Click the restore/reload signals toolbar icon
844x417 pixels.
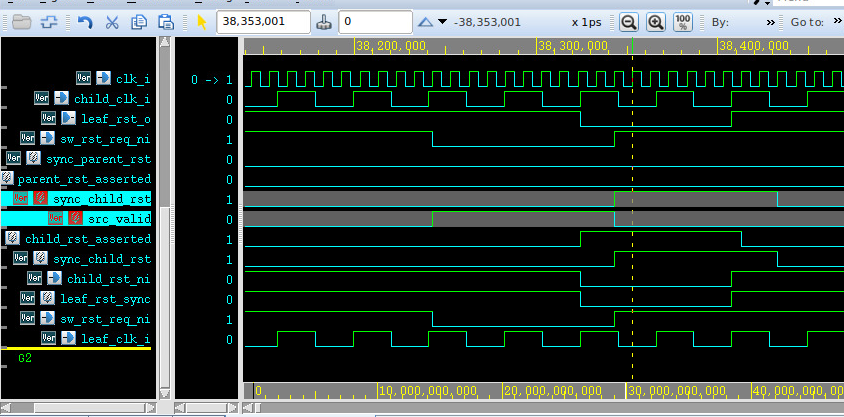coord(49,22)
